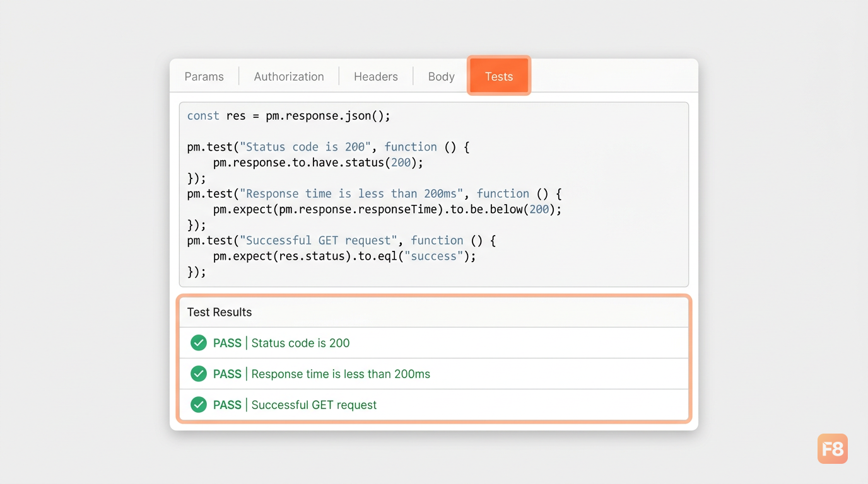Select the 'Successful GET request' result text
The image size is (868, 484).
[x=314, y=405]
